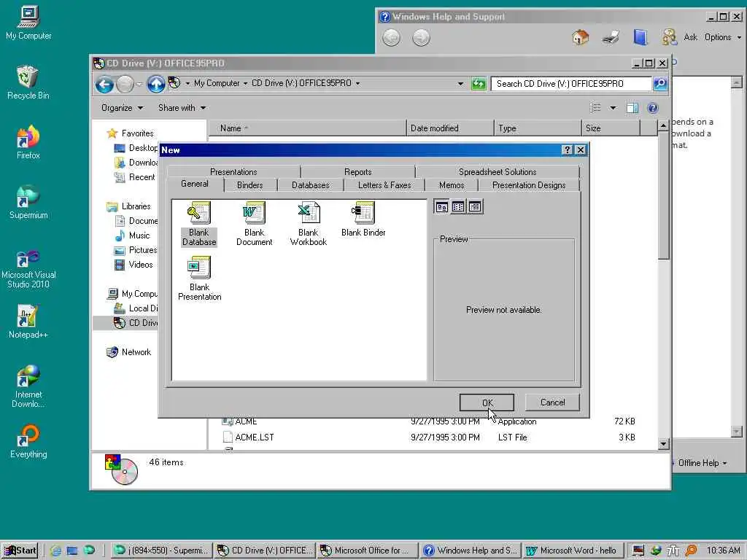Open the Recycle Bin desktop icon
Screen dimensions: 747x560
coord(28,82)
